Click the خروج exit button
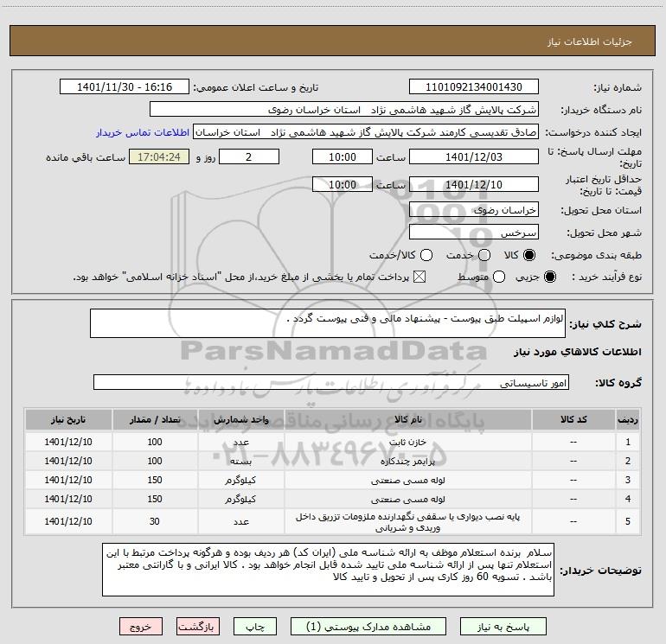The image size is (666, 644). click(x=141, y=627)
